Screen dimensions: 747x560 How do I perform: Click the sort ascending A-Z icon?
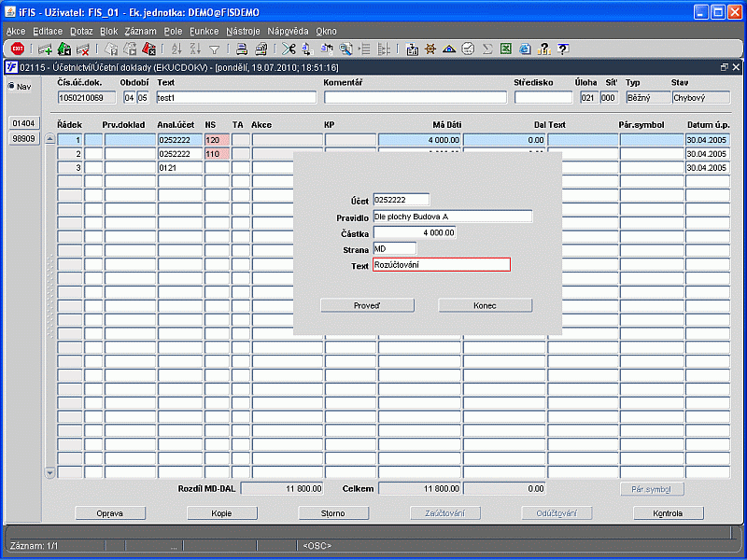(176, 49)
